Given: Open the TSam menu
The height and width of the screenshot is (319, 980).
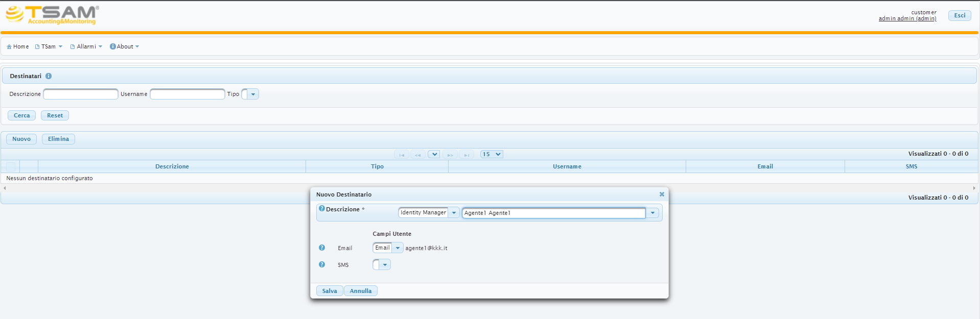Looking at the screenshot, I should [49, 46].
